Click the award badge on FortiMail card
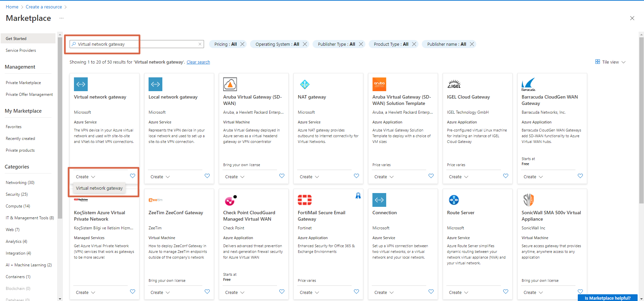Viewport: 644px width, 301px height. [358, 196]
